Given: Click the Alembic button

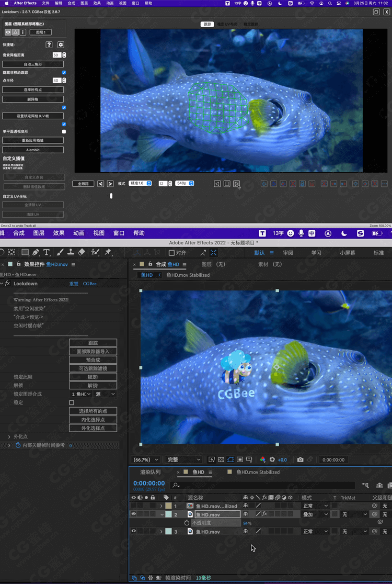Looking at the screenshot, I should click(33, 150).
